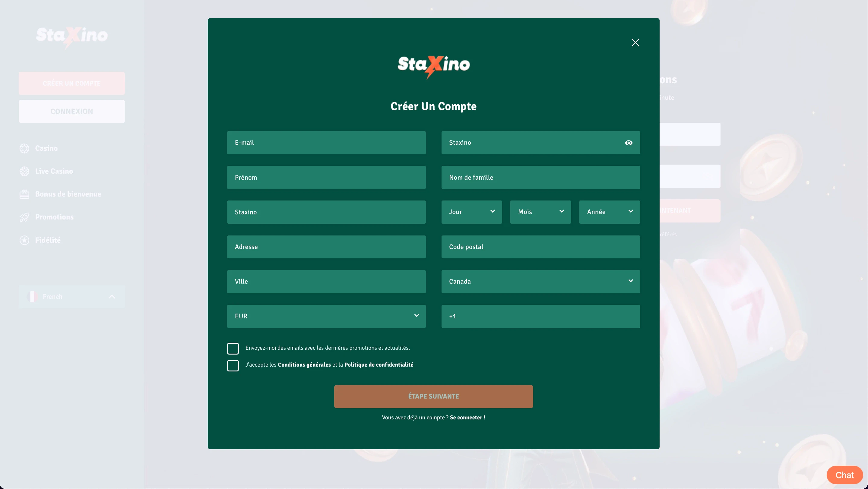Open the EUR currency dropdown
This screenshot has height=489, width=868.
point(326,316)
